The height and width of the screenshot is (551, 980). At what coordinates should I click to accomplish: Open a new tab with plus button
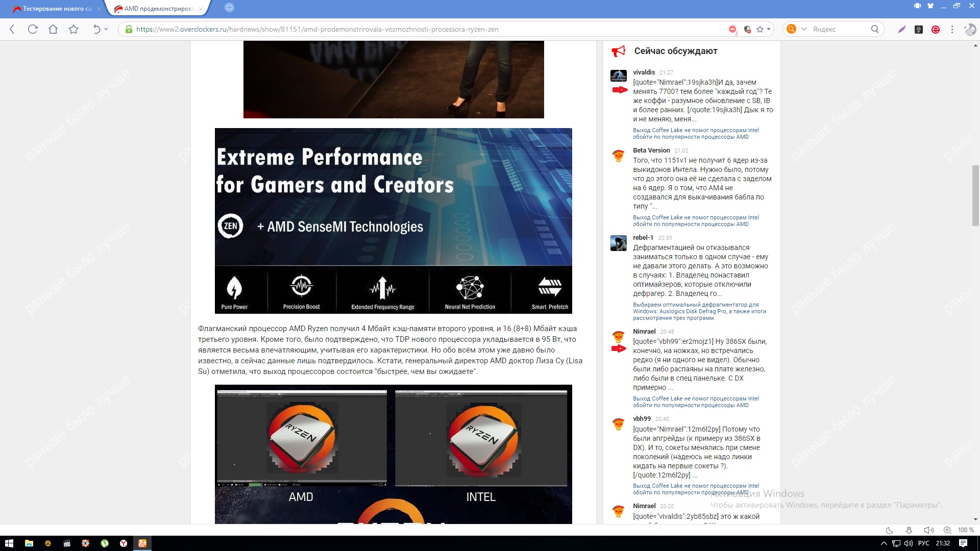point(229,8)
